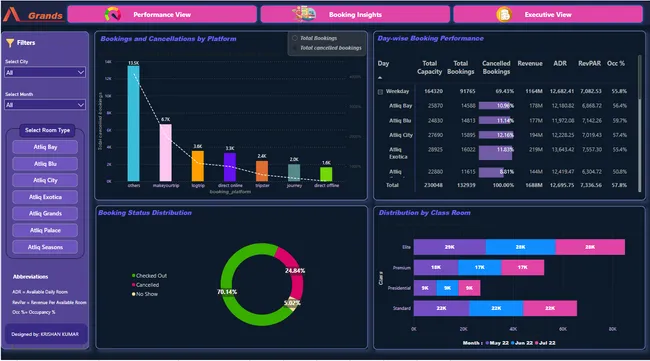
Task: Open the Performance View tab
Action: tap(162, 15)
